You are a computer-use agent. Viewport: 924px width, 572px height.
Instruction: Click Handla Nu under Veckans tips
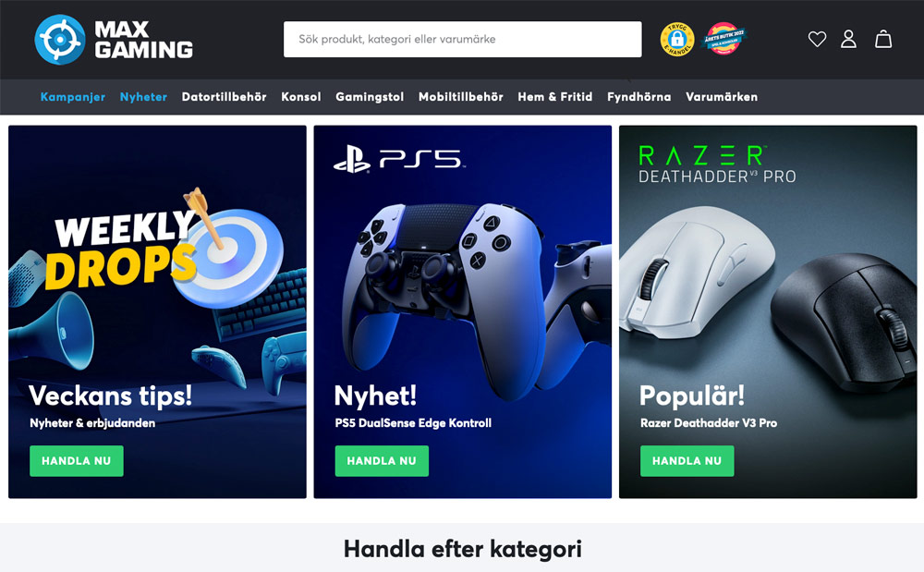pyautogui.click(x=77, y=461)
